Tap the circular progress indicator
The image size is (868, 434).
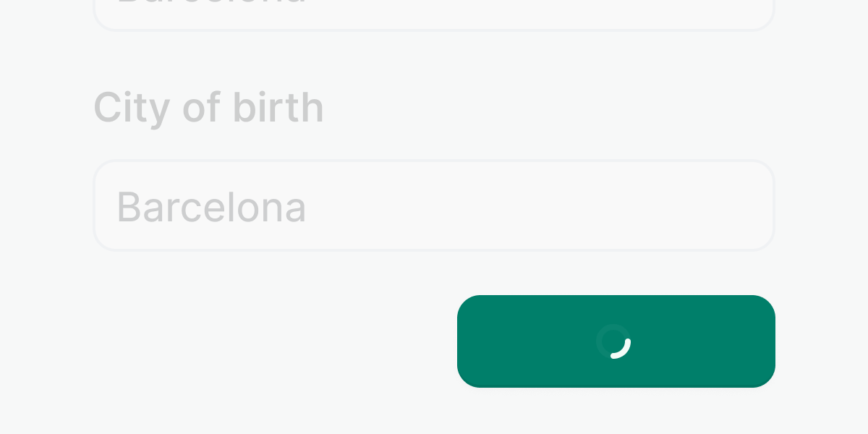(x=614, y=341)
